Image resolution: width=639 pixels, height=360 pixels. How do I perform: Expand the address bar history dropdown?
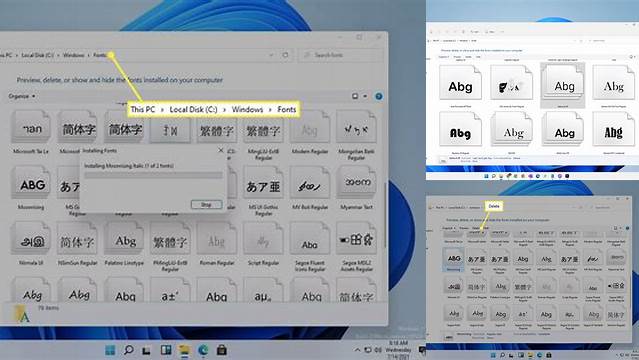coord(271,55)
